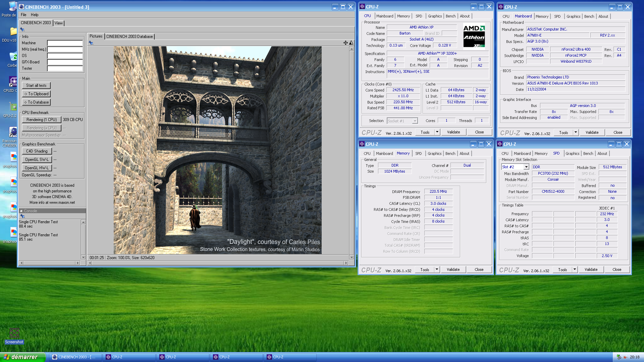Click Start all tests button
This screenshot has width=644, height=362.
point(36,85)
